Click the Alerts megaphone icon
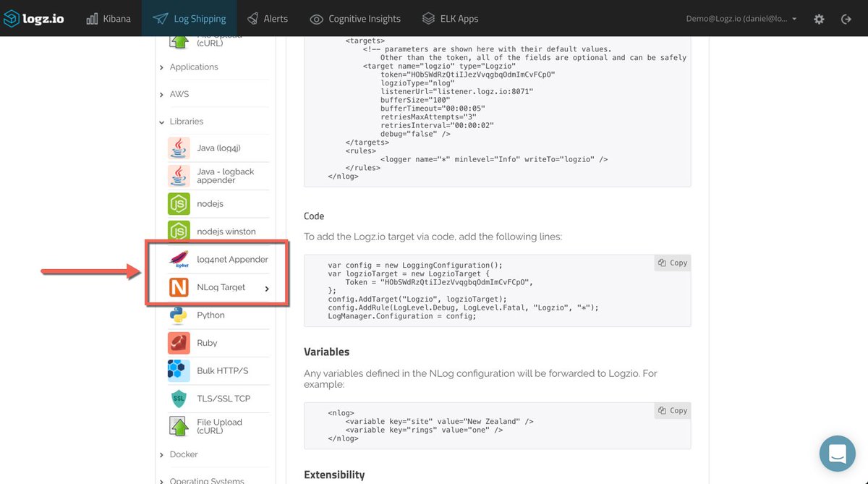Viewport: 868px width, 484px height. 252,19
